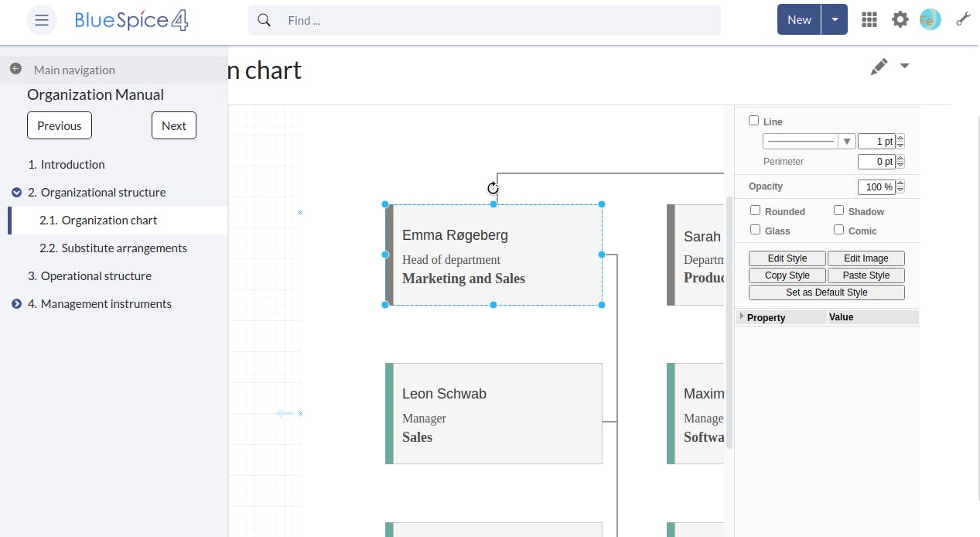Click the pencil edit page icon

click(x=879, y=67)
